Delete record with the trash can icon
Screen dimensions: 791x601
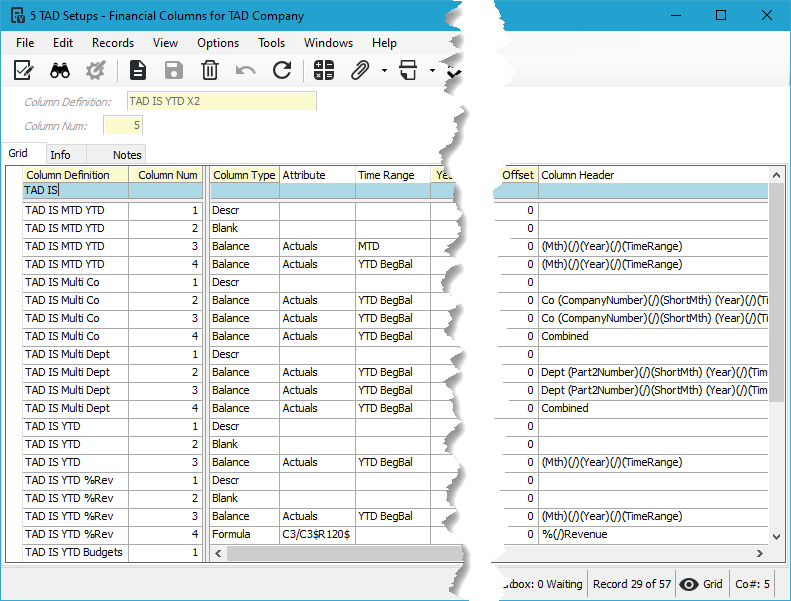pyautogui.click(x=210, y=71)
